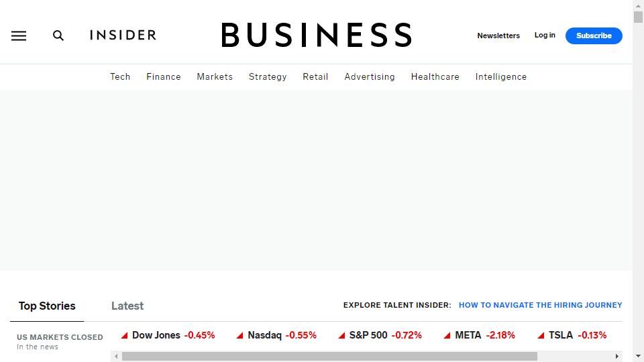Open the Newsletters link

498,36
